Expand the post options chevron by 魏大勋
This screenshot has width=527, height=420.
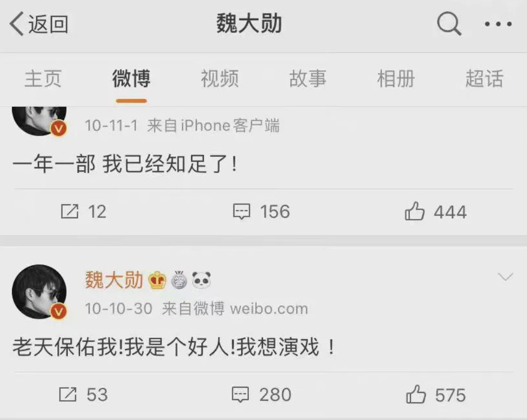[505, 277]
